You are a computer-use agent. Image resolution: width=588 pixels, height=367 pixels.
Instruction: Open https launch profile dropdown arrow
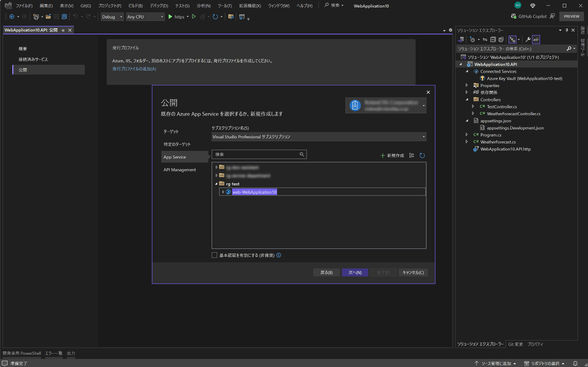187,17
